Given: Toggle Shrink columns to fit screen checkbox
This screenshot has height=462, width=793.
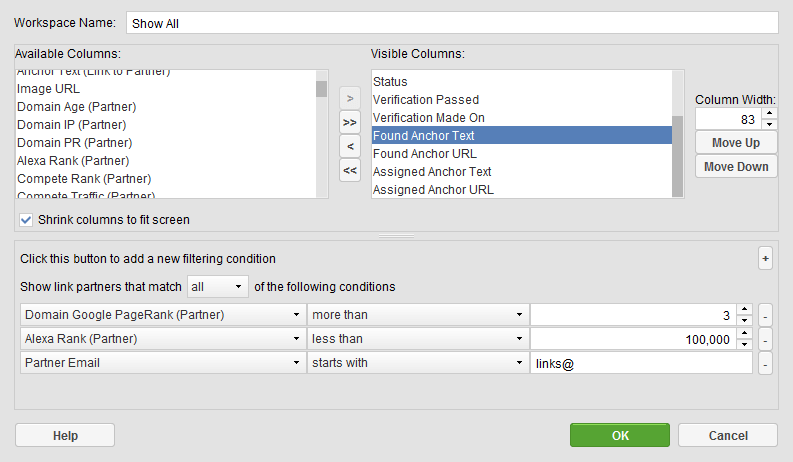Looking at the screenshot, I should tap(26, 220).
